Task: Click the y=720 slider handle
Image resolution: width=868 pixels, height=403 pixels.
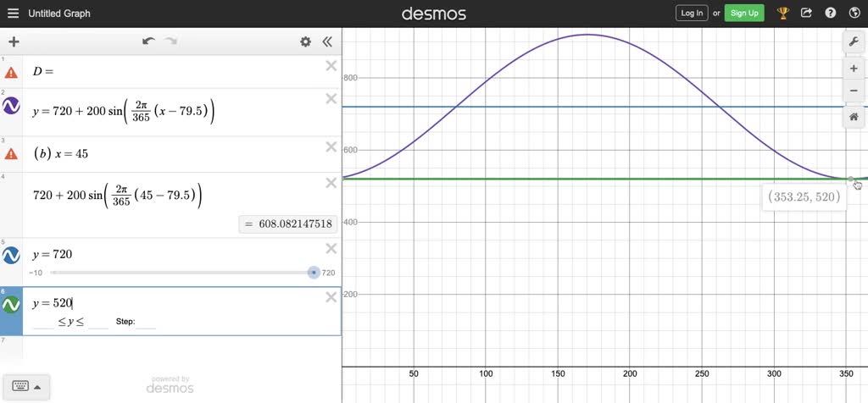Action: click(x=314, y=273)
